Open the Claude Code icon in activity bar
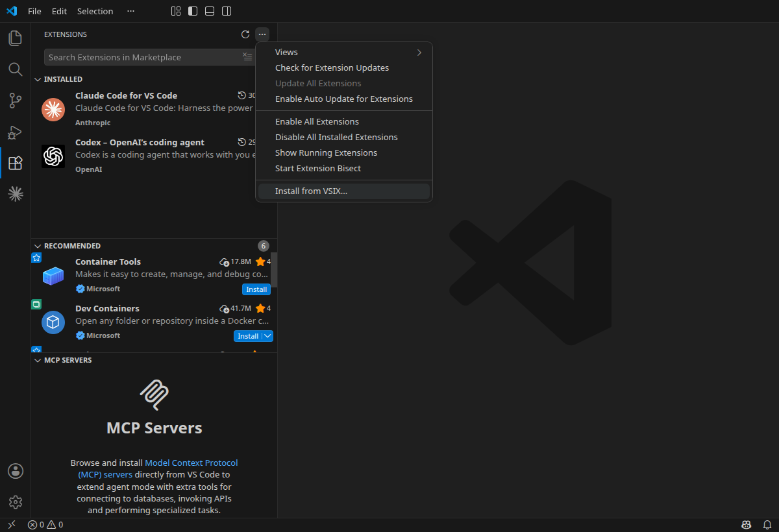 point(15,193)
